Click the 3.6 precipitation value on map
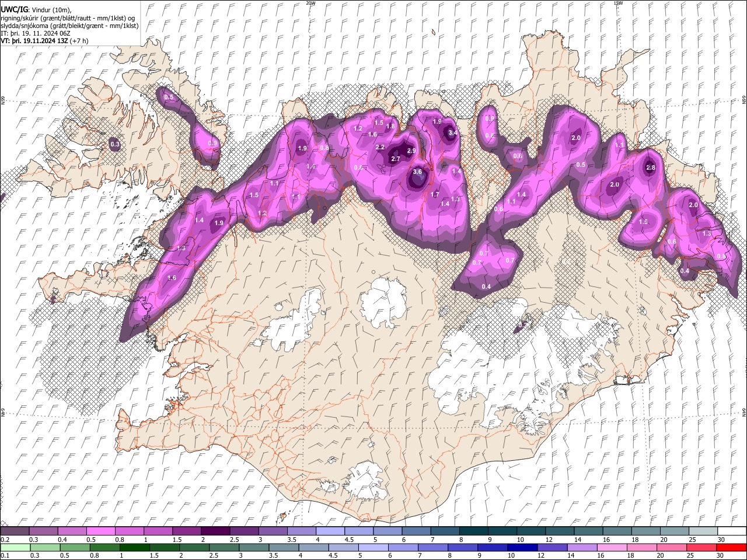The height and width of the screenshot is (560, 747). tap(417, 172)
